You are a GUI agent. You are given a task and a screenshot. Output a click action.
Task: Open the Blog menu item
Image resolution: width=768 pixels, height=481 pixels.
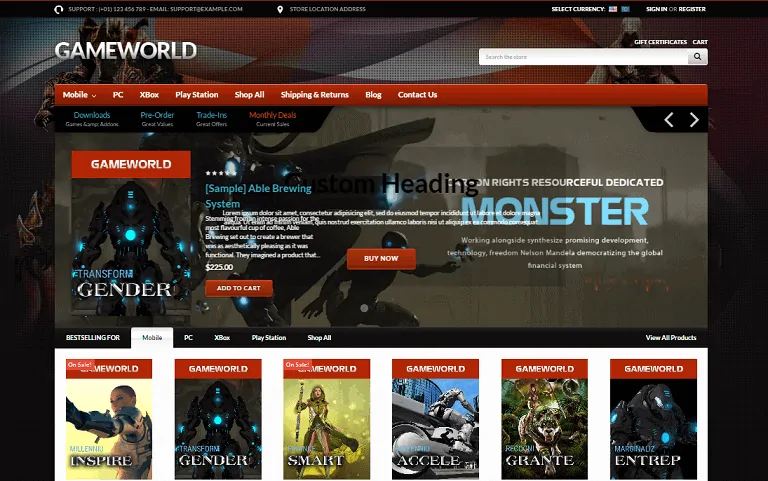pos(373,95)
